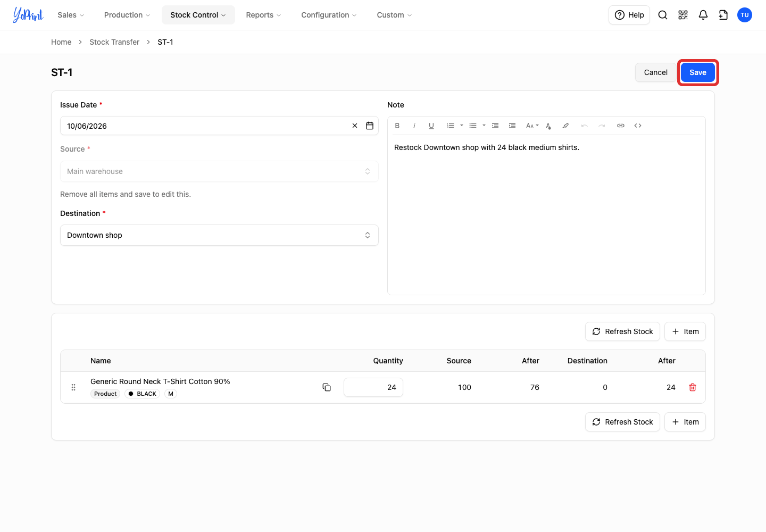The image size is (766, 532).
Task: Expand ordered list style dropdown arrow
Action: (x=462, y=126)
